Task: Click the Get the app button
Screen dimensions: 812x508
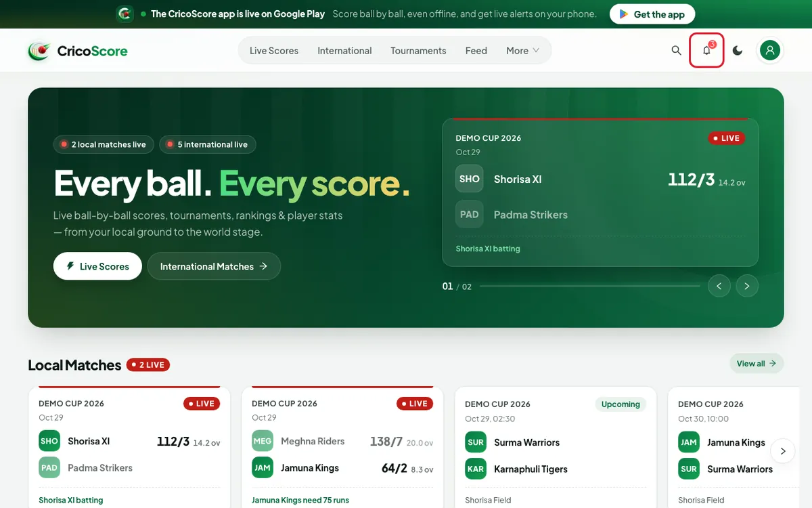Action: coord(652,14)
